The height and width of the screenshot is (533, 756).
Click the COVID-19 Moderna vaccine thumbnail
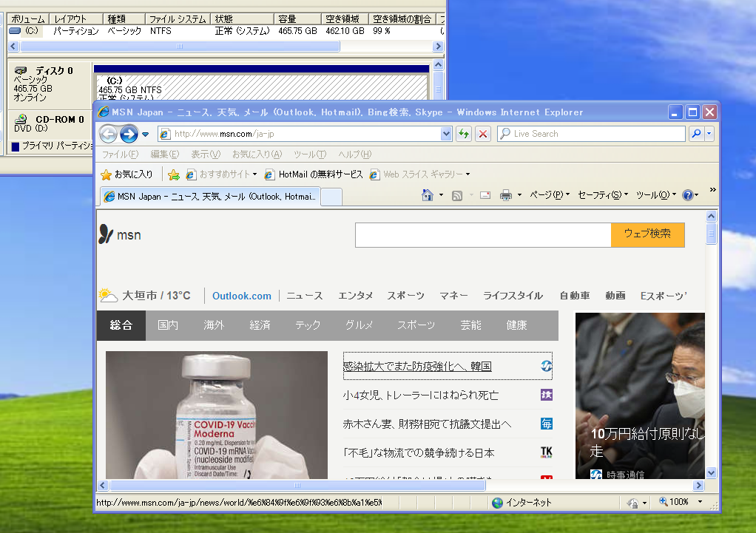point(217,415)
